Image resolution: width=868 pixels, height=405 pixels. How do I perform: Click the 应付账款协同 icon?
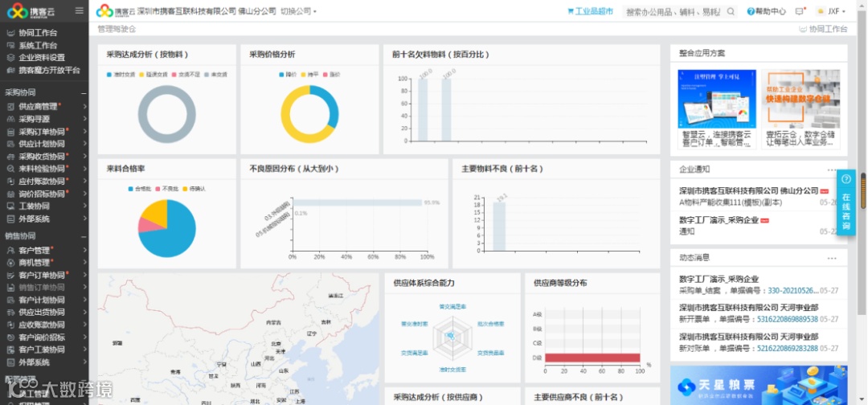(x=10, y=181)
